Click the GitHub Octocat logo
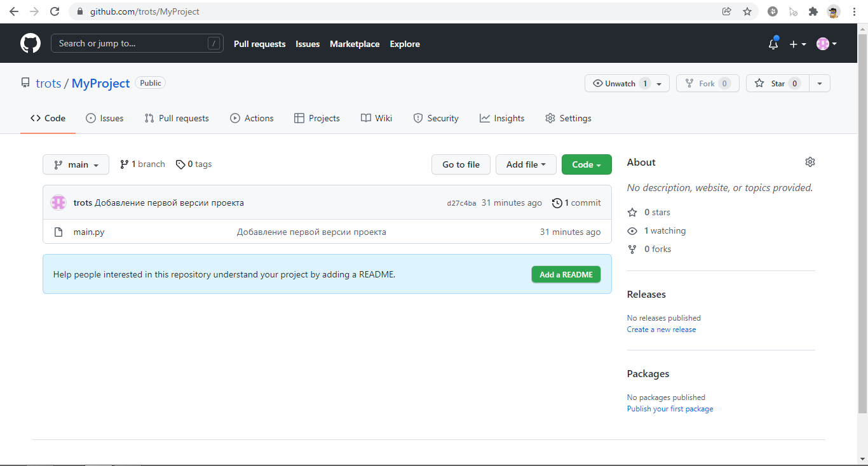 (31, 43)
